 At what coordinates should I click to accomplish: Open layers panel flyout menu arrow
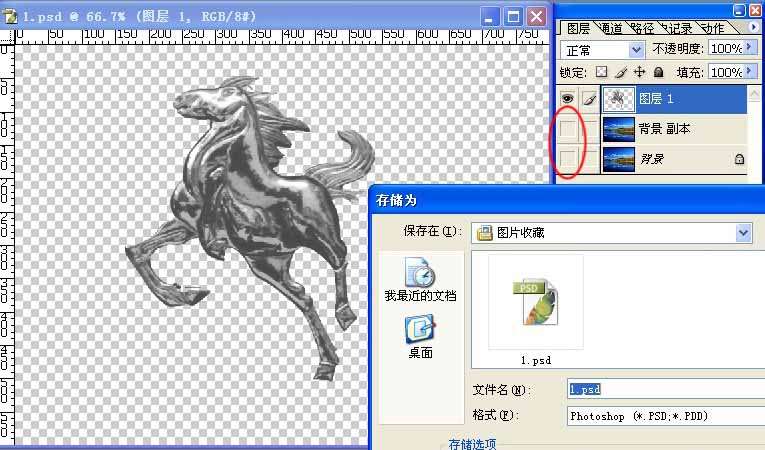pos(752,27)
